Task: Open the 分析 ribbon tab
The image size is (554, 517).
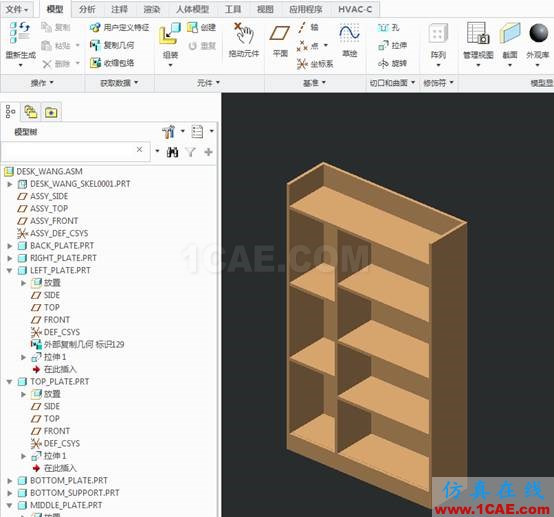Action: click(x=87, y=9)
